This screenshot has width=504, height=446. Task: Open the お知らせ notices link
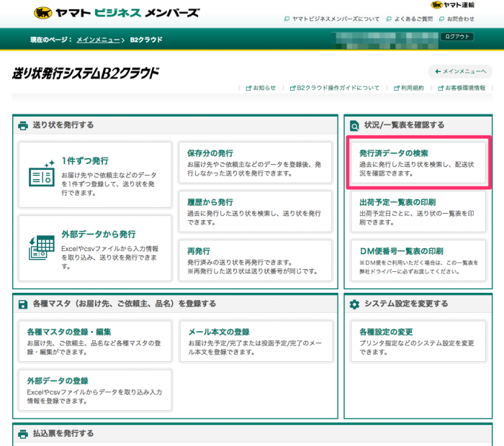264,88
